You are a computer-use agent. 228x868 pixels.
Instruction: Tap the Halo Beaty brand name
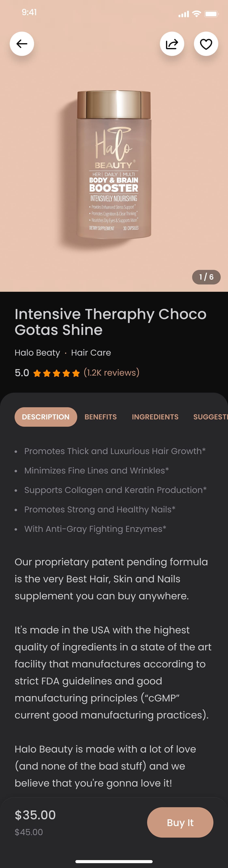click(x=37, y=353)
